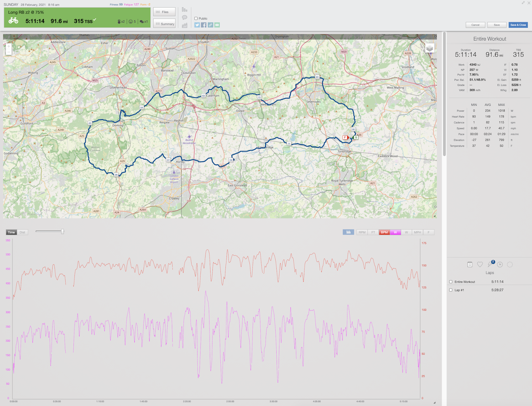Click the mile 45 marker on map route
Image resolution: width=532 pixels, height=406 pixels.
[x=90, y=123]
